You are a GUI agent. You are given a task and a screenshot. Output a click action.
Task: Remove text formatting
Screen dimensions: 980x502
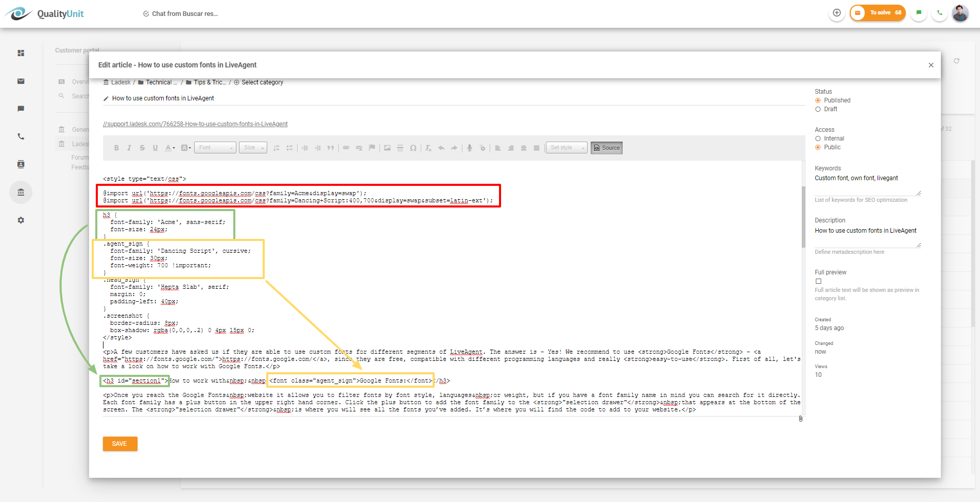(x=428, y=148)
